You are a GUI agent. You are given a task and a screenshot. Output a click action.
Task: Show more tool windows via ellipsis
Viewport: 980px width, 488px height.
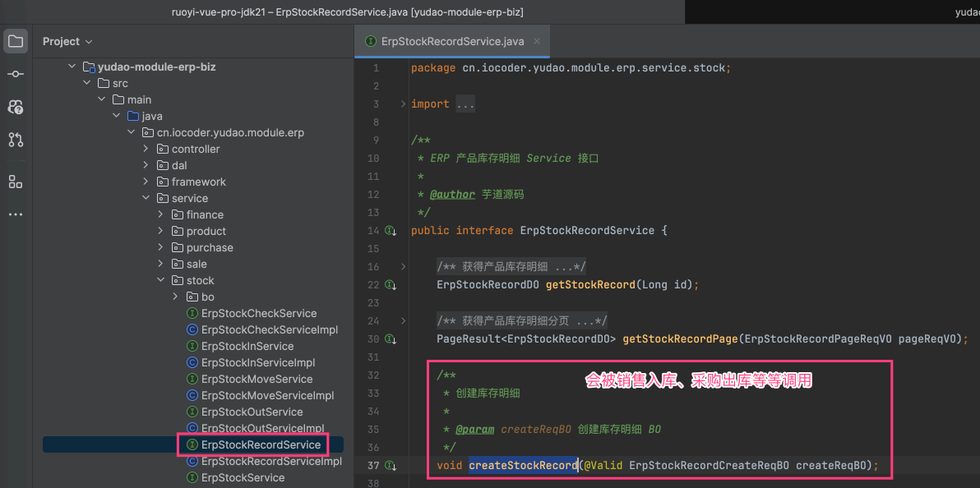16,214
